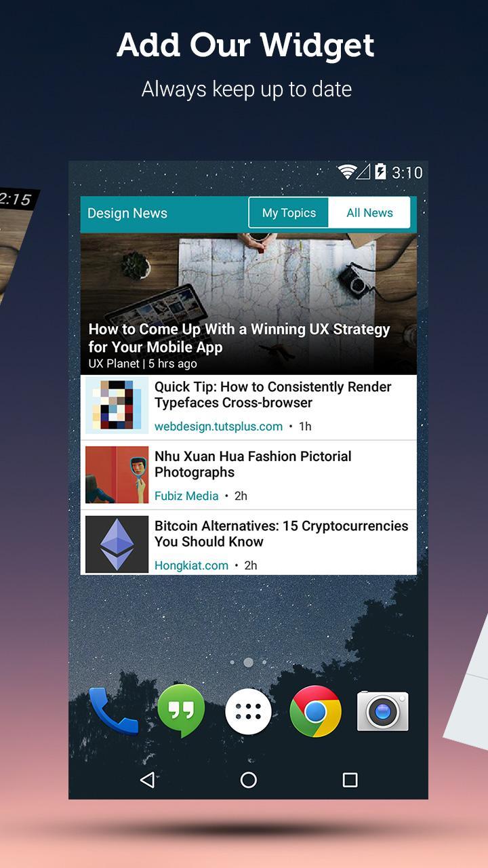488x868 pixels.
Task: Open Nhu Xuan Hua Fashion Pictorial article
Action: tap(249, 475)
